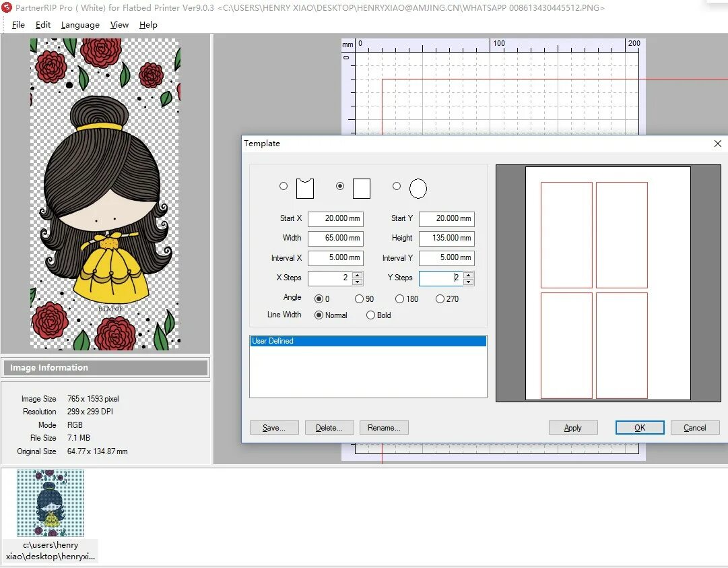The height and width of the screenshot is (568, 728).
Task: Click the 7.1 MB file size value
Action: [79, 438]
